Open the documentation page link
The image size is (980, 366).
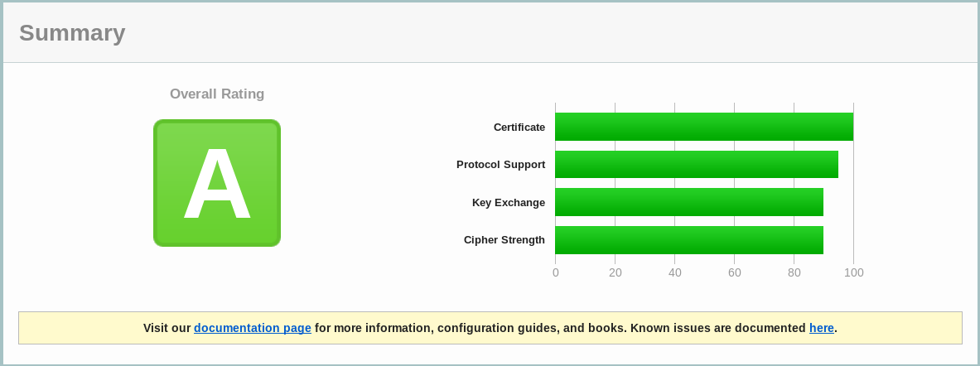253,328
